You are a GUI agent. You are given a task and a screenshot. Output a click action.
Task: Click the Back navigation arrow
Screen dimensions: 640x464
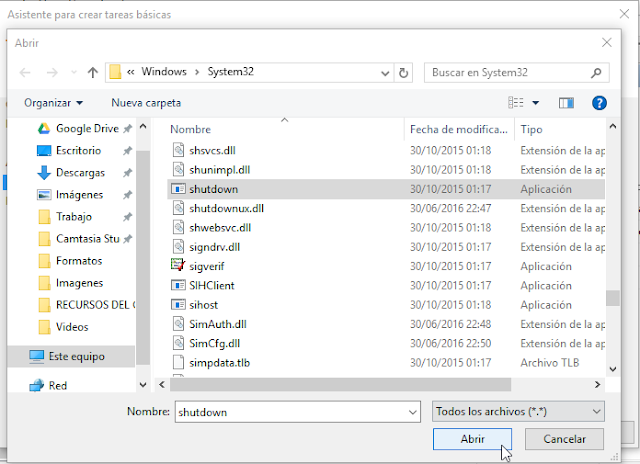[x=25, y=73]
